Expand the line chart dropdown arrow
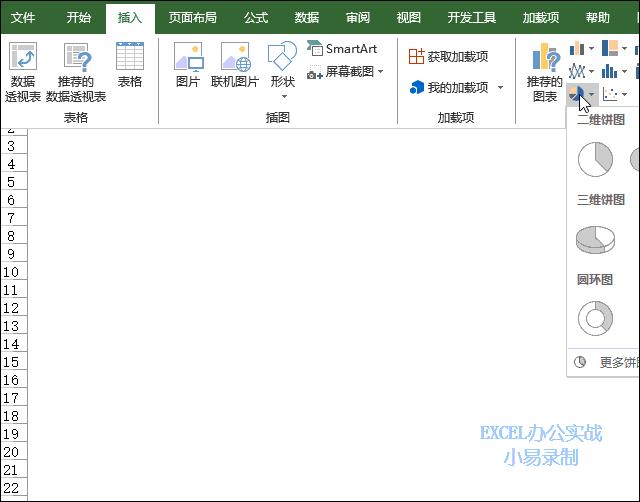Viewport: 640px width, 502px height. click(591, 72)
